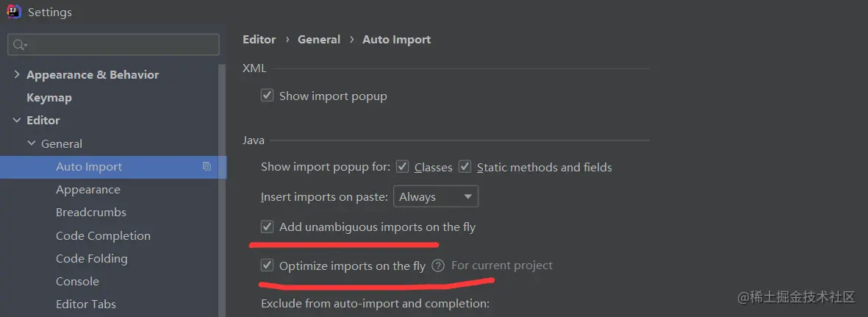
Task: Open the Breadcrumbs settings page
Action: 91,212
